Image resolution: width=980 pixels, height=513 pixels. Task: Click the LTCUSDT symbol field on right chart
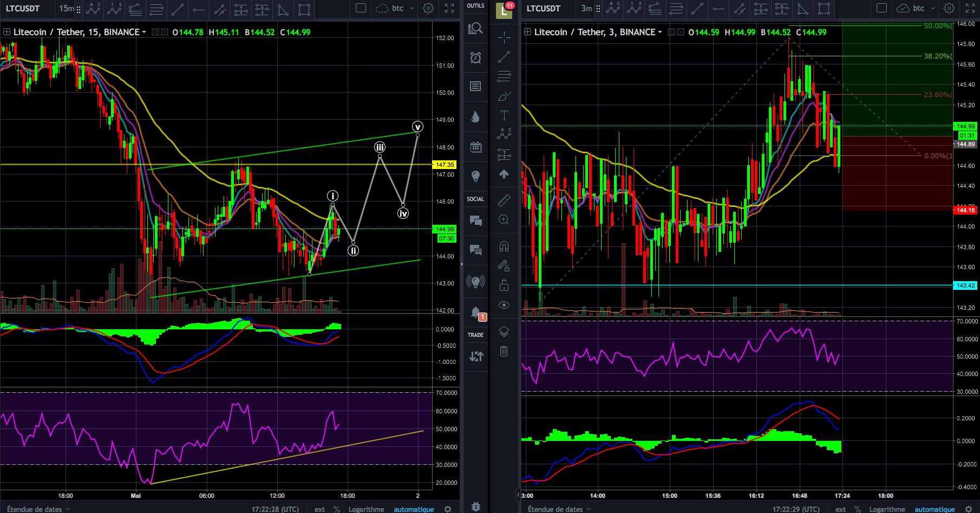pos(544,8)
